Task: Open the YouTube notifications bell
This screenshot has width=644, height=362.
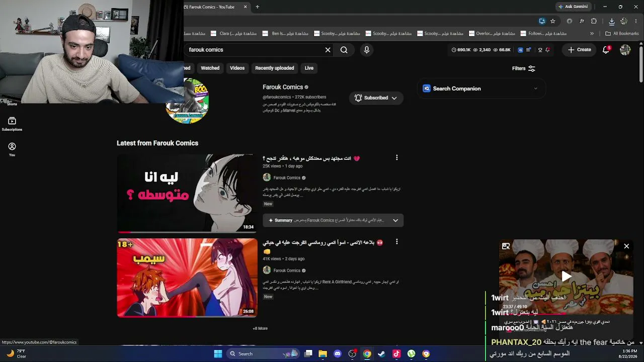Action: pyautogui.click(x=606, y=50)
